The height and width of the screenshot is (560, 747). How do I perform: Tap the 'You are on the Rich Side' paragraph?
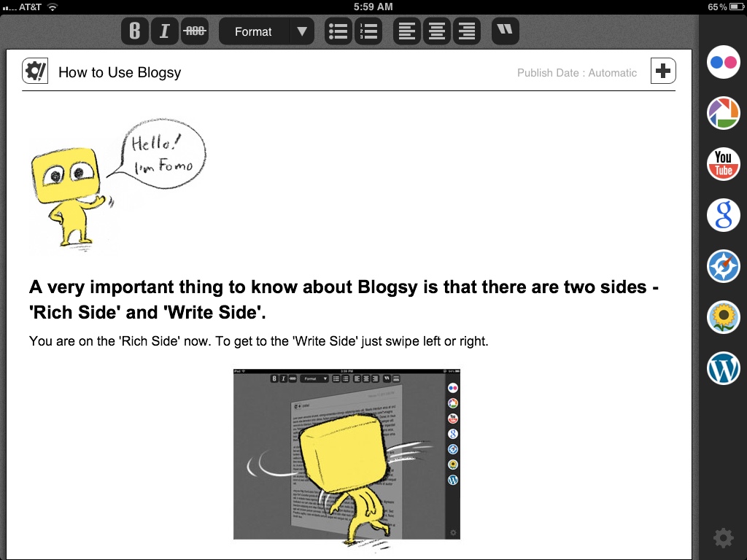259,341
